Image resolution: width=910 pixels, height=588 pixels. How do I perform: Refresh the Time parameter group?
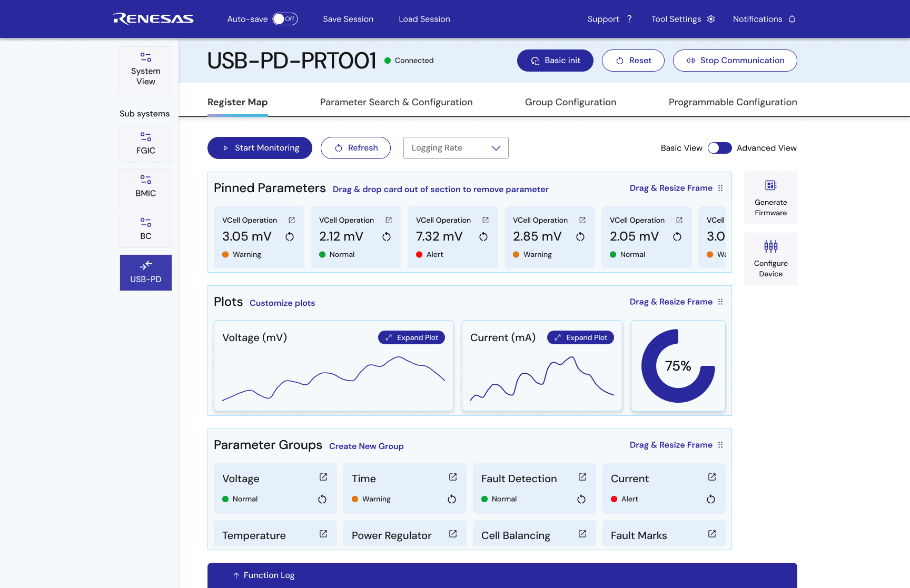tap(452, 499)
